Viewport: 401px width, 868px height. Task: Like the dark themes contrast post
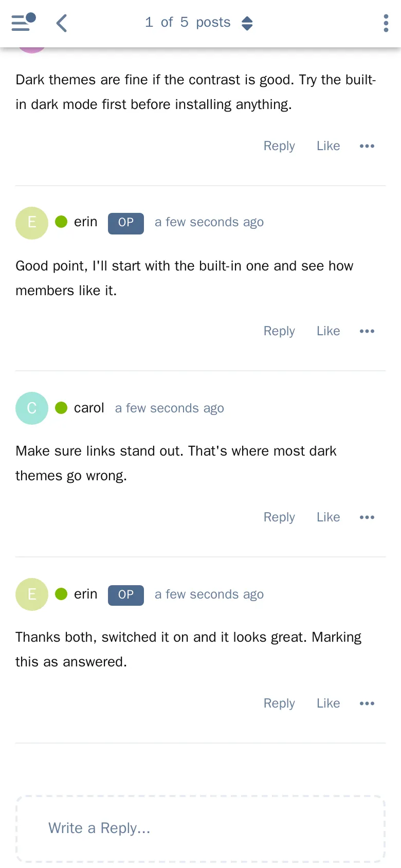[x=328, y=146]
